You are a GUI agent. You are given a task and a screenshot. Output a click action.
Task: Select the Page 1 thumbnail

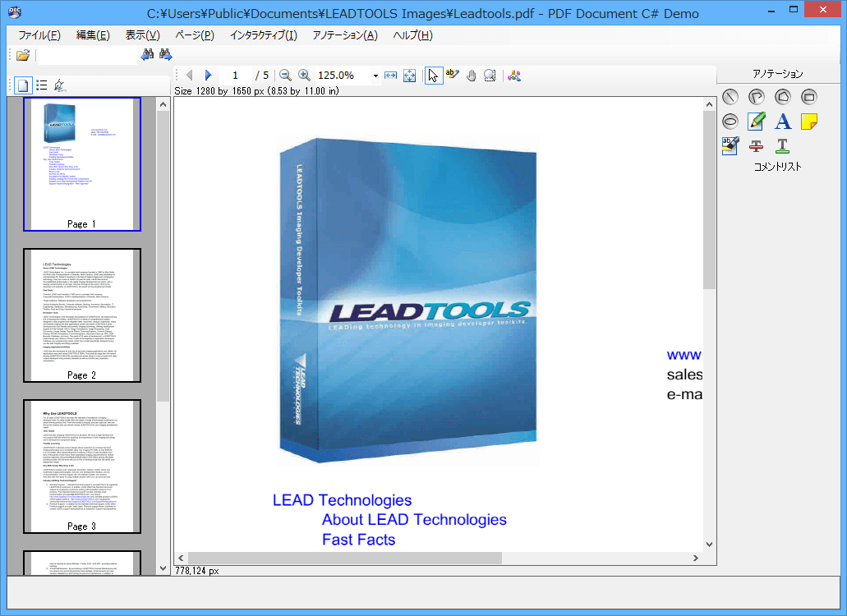point(82,164)
